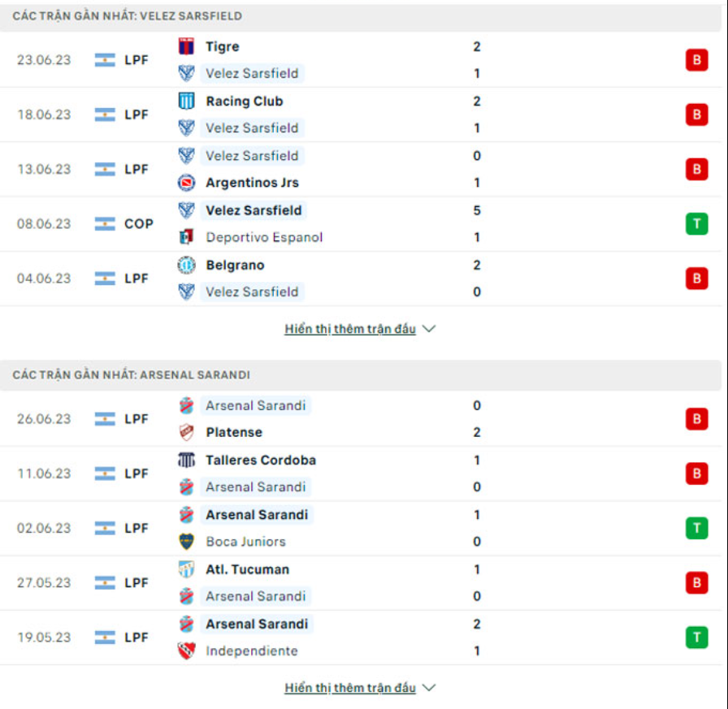Click the red B badge on the Tigre match
The image size is (728, 709).
(696, 59)
